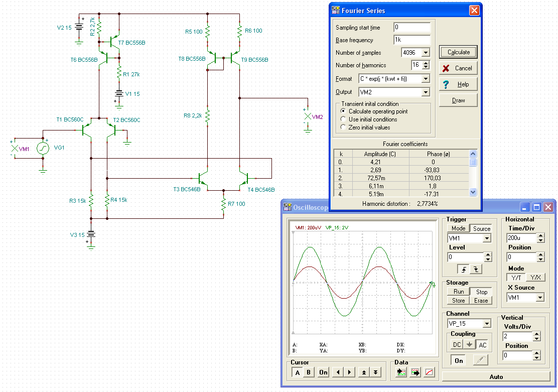Click the Help question mark button

click(x=458, y=84)
